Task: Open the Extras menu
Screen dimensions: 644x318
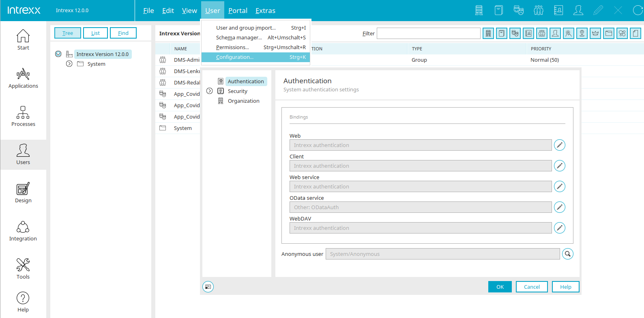Action: click(x=265, y=11)
